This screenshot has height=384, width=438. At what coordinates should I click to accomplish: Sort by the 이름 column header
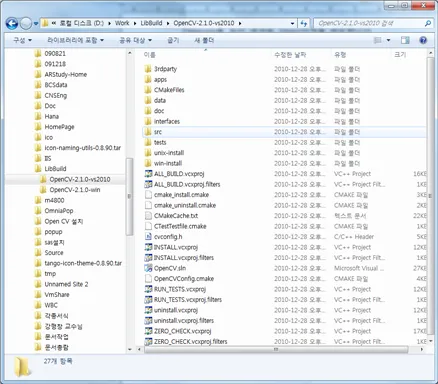[150, 55]
